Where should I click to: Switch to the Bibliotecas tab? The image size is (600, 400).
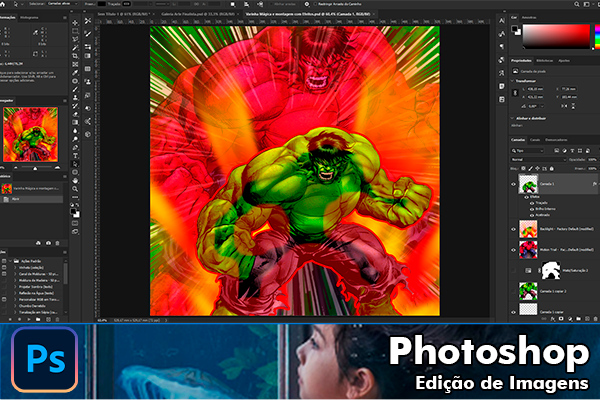pyautogui.click(x=545, y=60)
